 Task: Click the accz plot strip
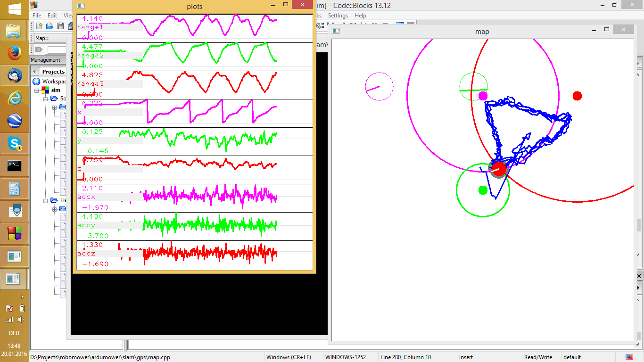(x=195, y=255)
